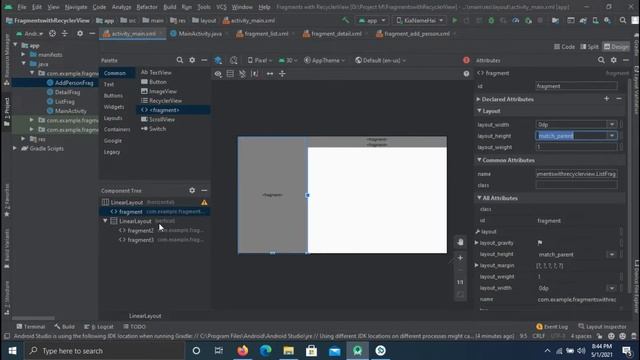Expand Declared Attributes section
Image resolution: width=640 pixels, height=360 pixels.
click(x=478, y=99)
